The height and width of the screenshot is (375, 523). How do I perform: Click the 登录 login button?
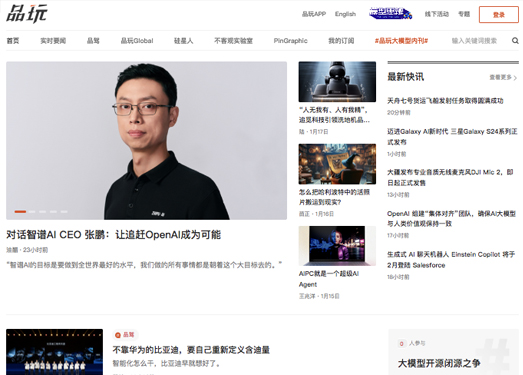[x=499, y=15]
